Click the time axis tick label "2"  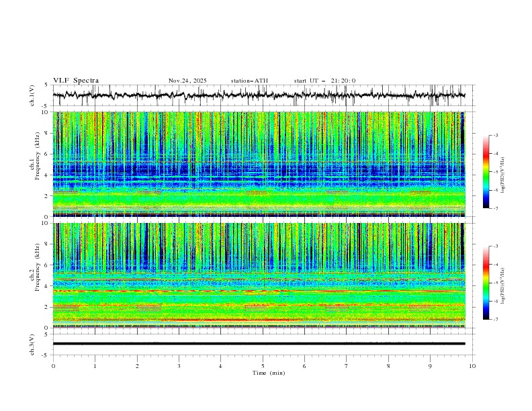click(137, 366)
